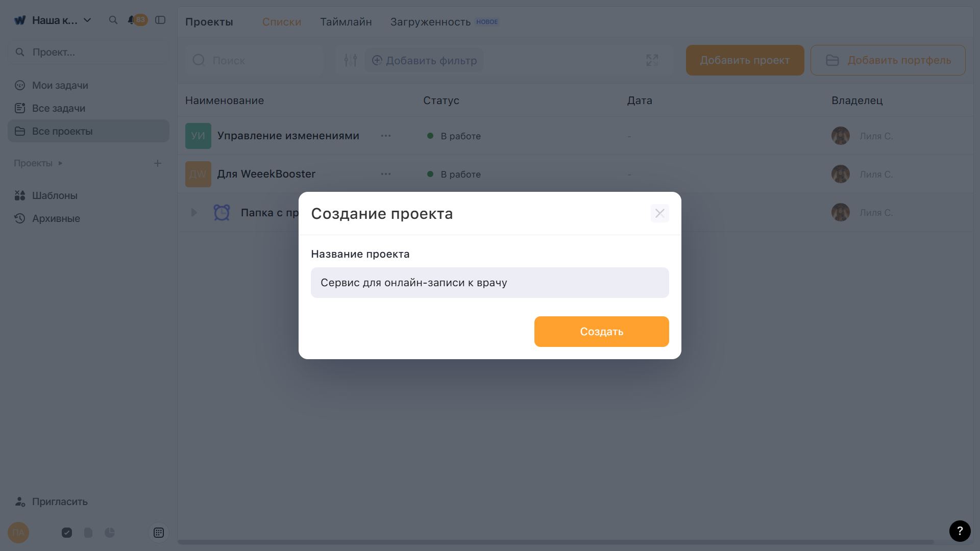The width and height of the screenshot is (980, 551).
Task: Click the ПА user avatar
Action: [18, 533]
